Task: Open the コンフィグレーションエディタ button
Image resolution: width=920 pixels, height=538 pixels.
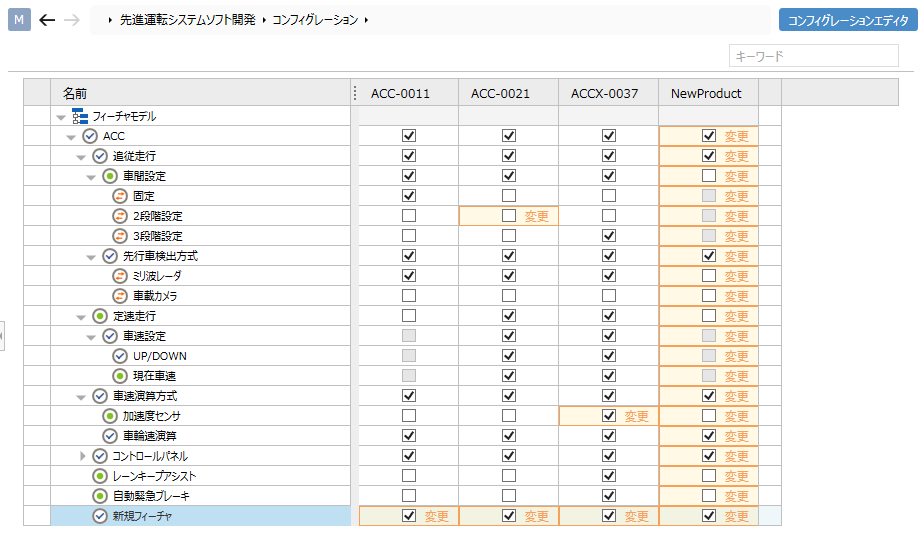Action: point(848,20)
